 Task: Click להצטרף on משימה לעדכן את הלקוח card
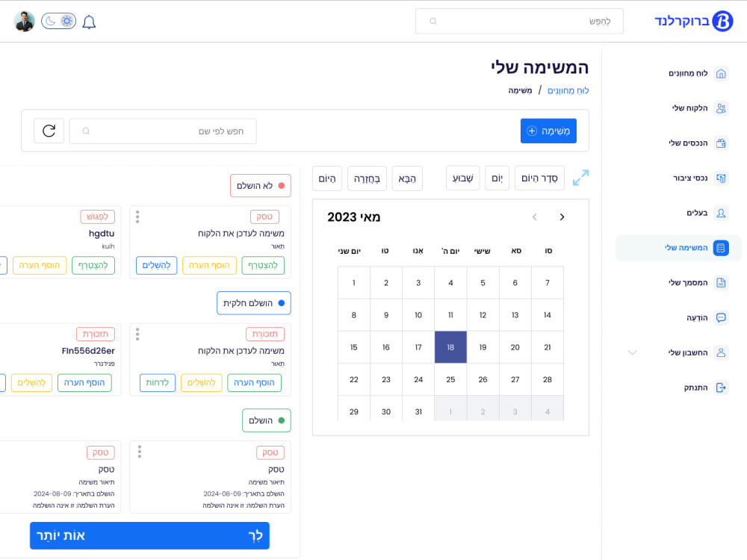[263, 265]
